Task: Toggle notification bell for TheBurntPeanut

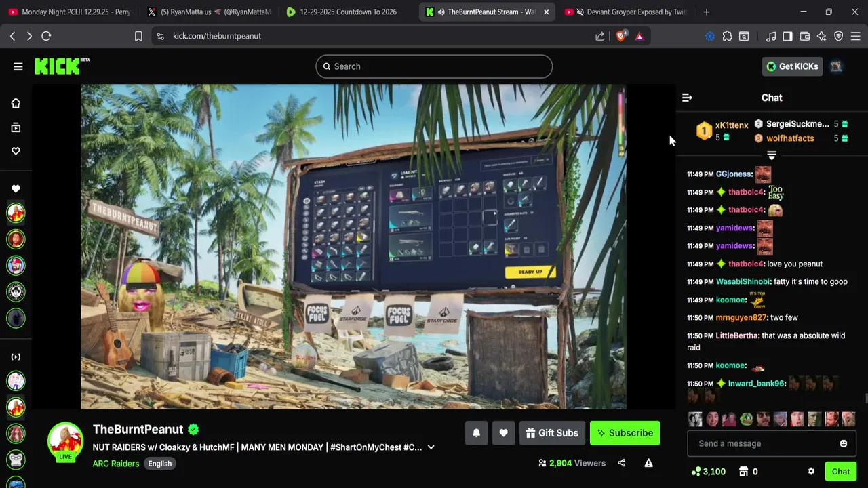Action: click(476, 433)
